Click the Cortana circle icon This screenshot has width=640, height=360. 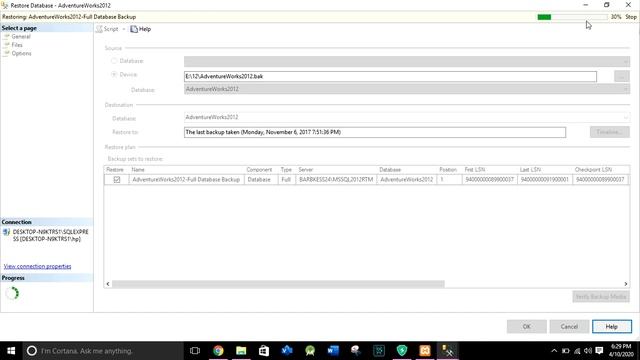click(31, 351)
